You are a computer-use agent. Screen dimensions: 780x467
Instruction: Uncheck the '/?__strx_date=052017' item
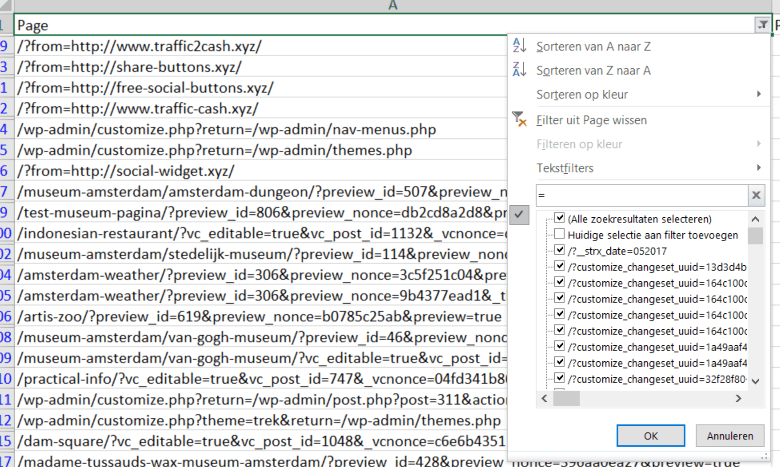[559, 250]
